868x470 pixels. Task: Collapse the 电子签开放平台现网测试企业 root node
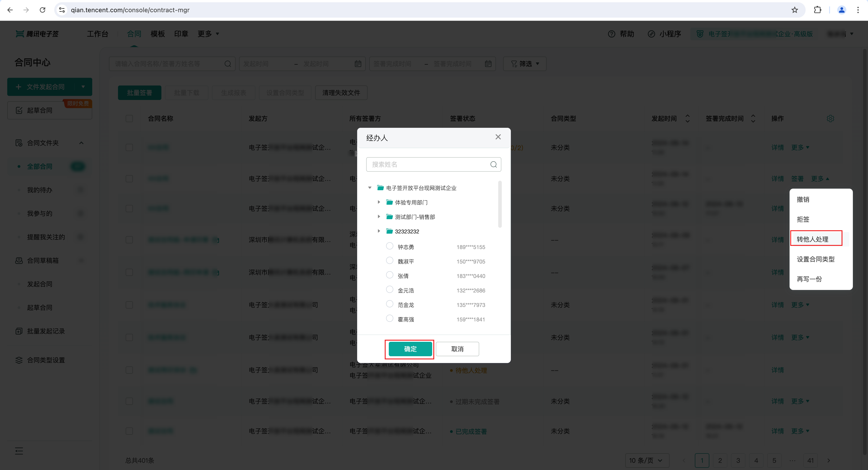tap(370, 188)
